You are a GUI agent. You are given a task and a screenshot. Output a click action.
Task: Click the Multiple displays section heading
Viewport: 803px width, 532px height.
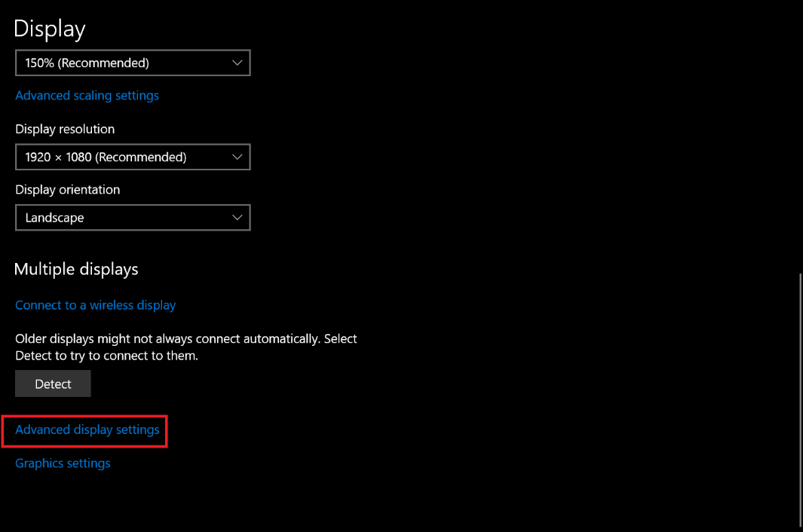(76, 269)
